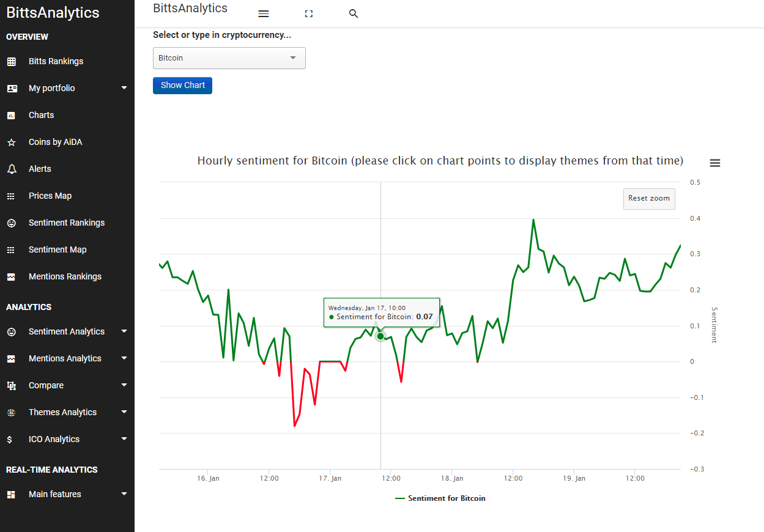
Task: Click the 0.4 y-axis value
Action: tap(695, 218)
